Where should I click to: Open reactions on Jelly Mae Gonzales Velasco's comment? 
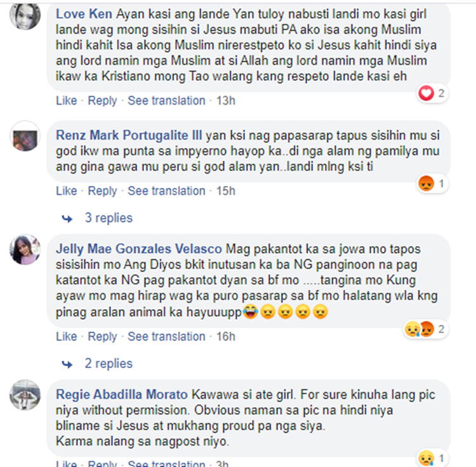(426, 329)
